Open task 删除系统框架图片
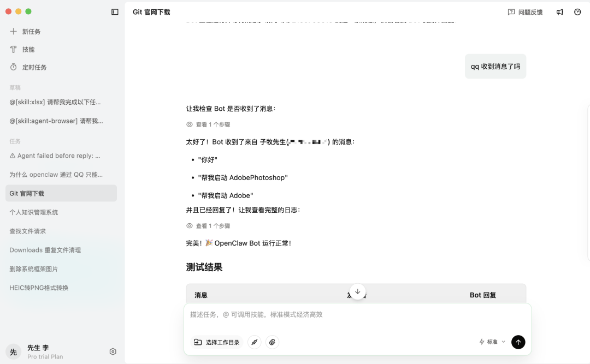Image resolution: width=590 pixels, height=364 pixels. click(33, 269)
